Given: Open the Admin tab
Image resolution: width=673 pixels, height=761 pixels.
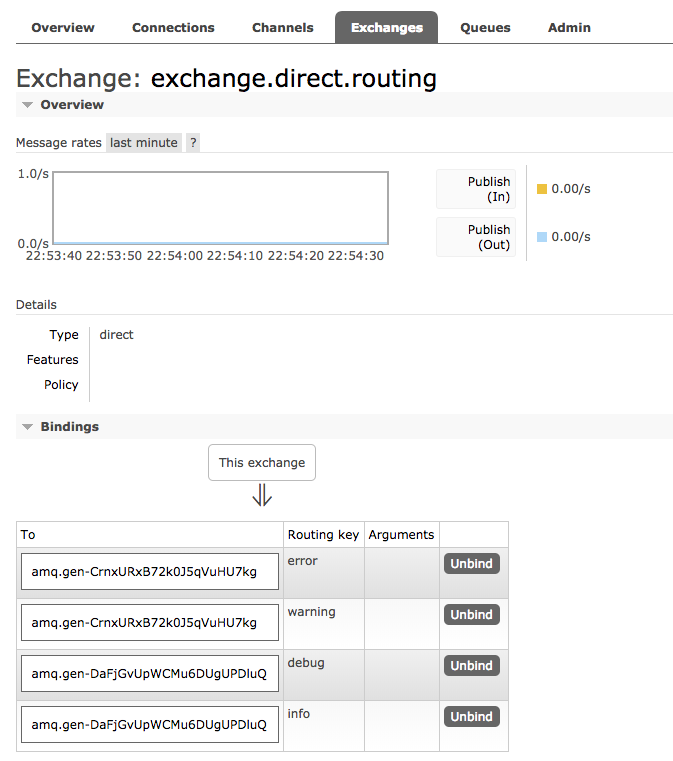Looking at the screenshot, I should (x=569, y=28).
